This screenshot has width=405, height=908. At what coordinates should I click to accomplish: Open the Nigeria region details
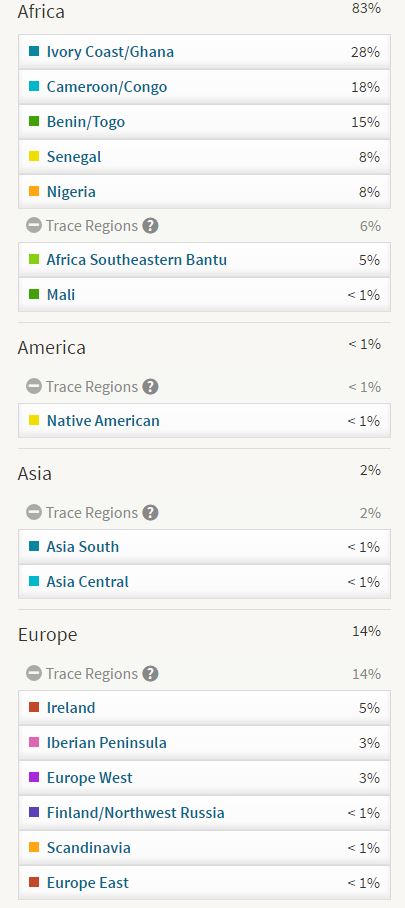(x=71, y=192)
